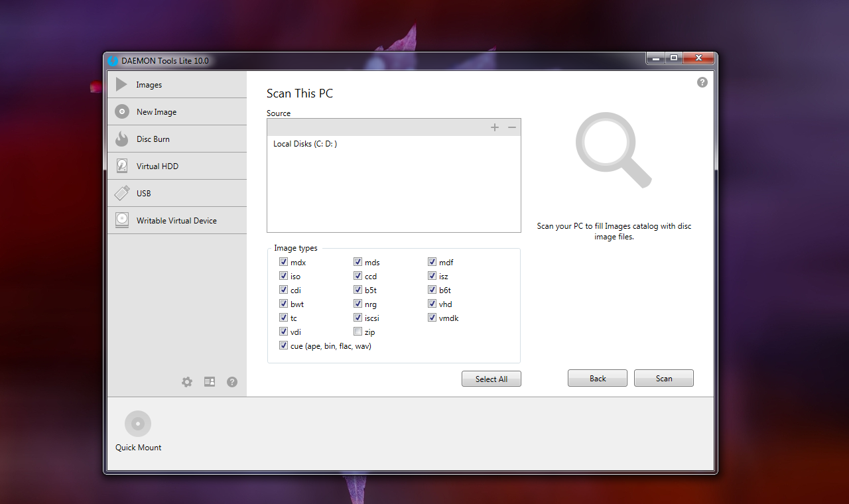Click the news panel icon beside gear
The width and height of the screenshot is (849, 504).
point(210,382)
